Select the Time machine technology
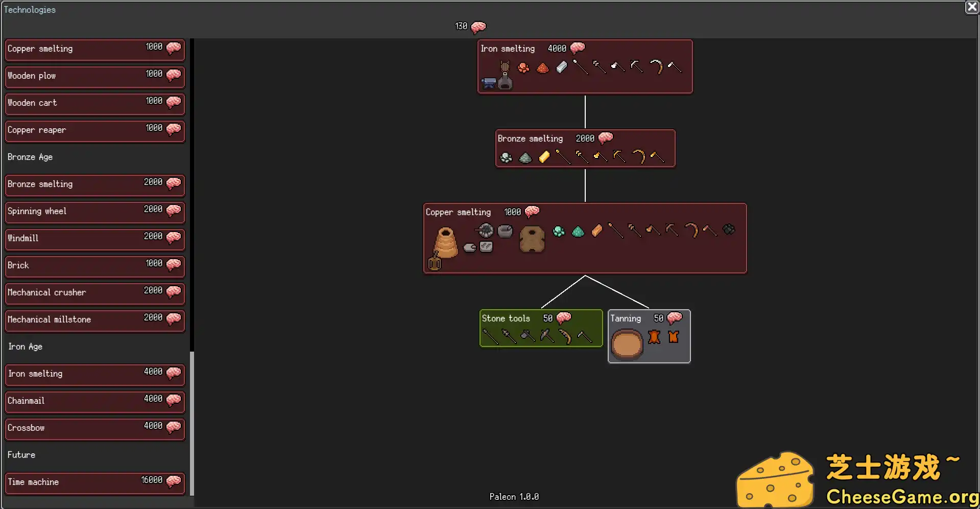Screen dimensions: 980x509 (94, 482)
